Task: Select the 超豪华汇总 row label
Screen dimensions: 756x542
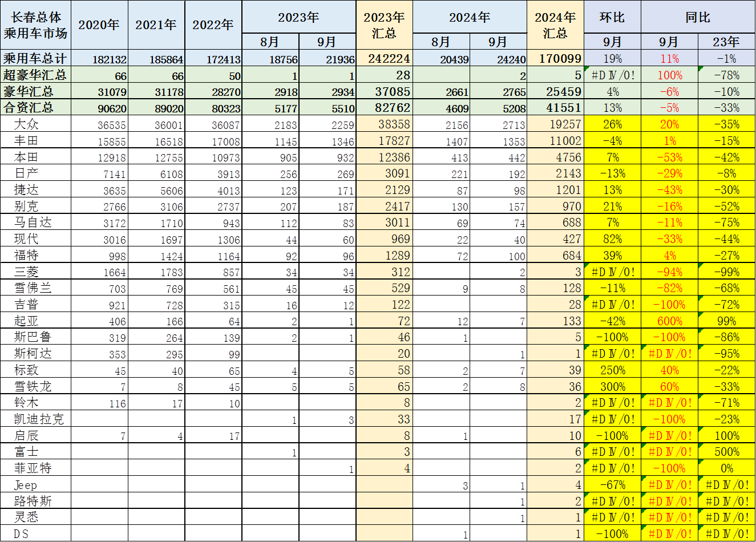Action: [35, 75]
